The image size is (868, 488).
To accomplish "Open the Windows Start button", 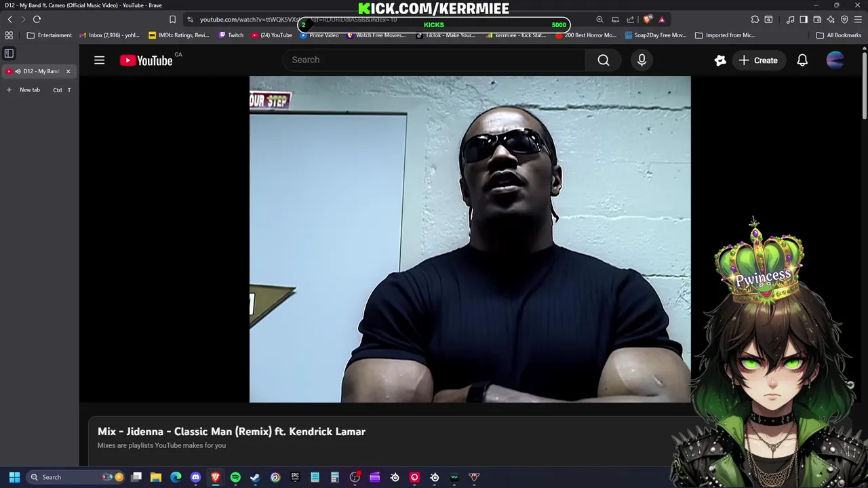I will tap(14, 477).
